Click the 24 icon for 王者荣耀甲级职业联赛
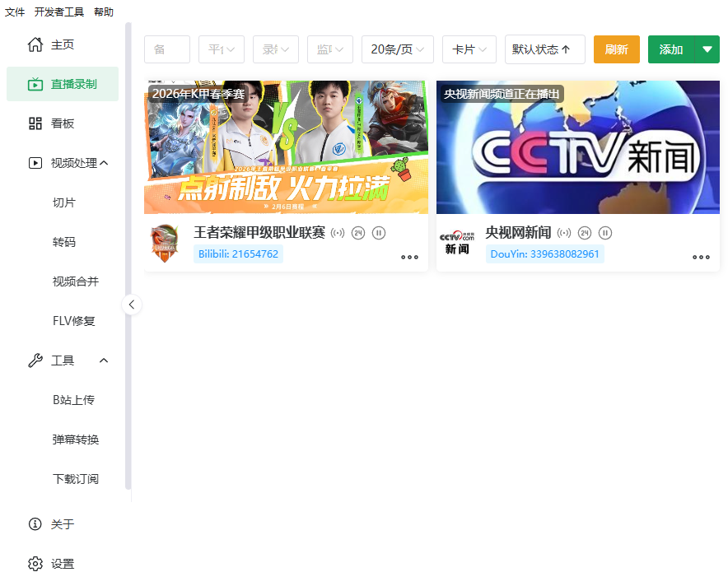The width and height of the screenshot is (728, 586). point(358,233)
